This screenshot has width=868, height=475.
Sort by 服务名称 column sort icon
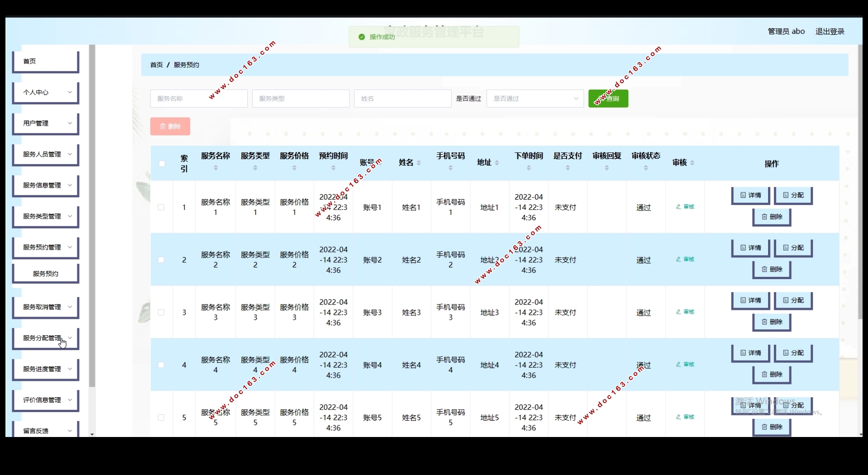coord(216,168)
